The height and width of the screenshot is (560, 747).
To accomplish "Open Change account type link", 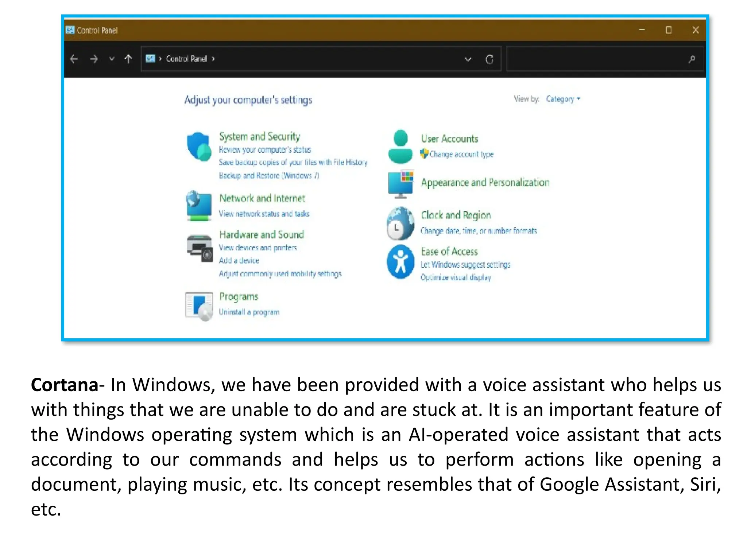I will tap(461, 154).
